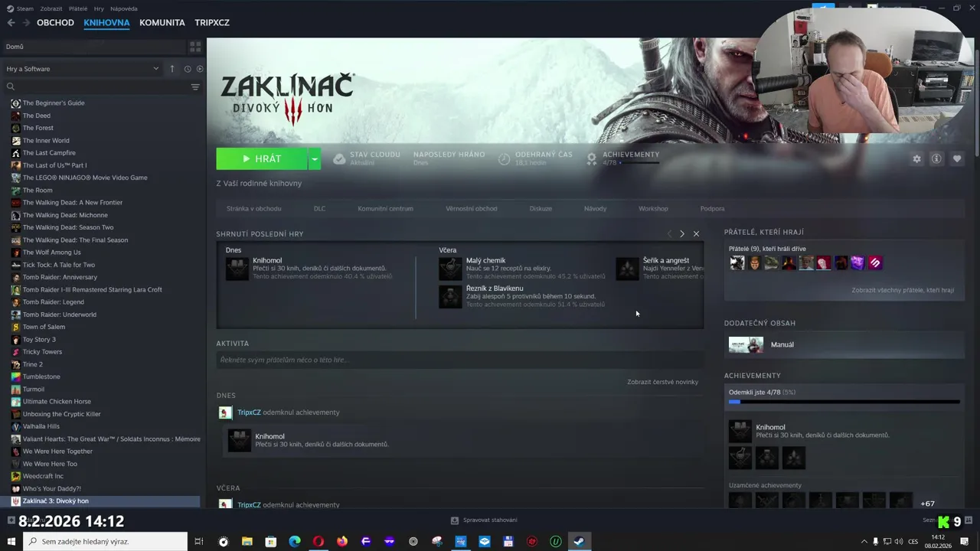Open the Podpora tab
This screenshot has height=551, width=980.
point(712,208)
